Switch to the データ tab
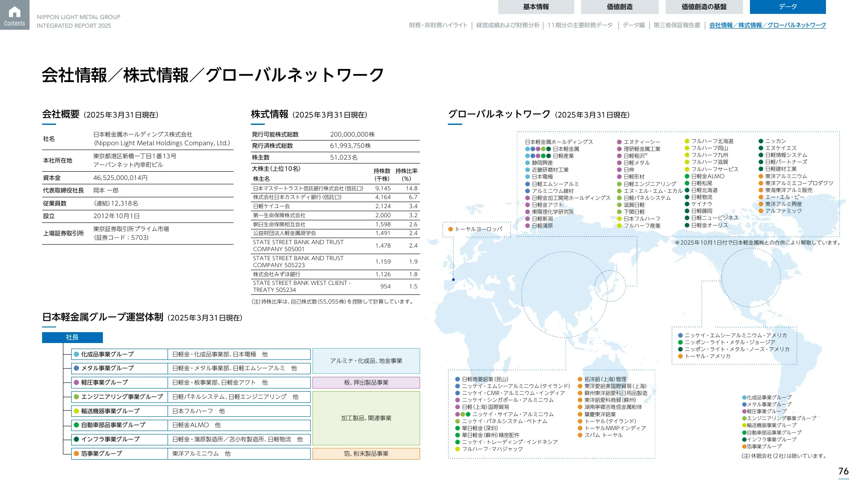 tap(788, 7)
